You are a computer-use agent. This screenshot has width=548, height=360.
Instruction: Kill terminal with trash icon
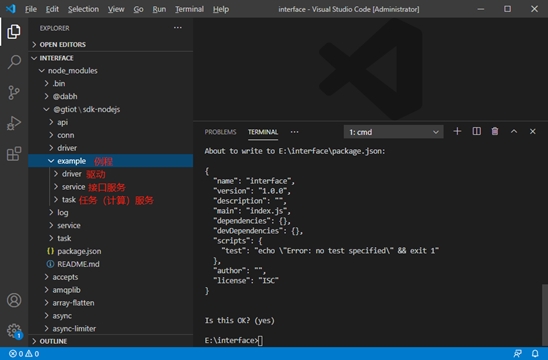tap(495, 131)
